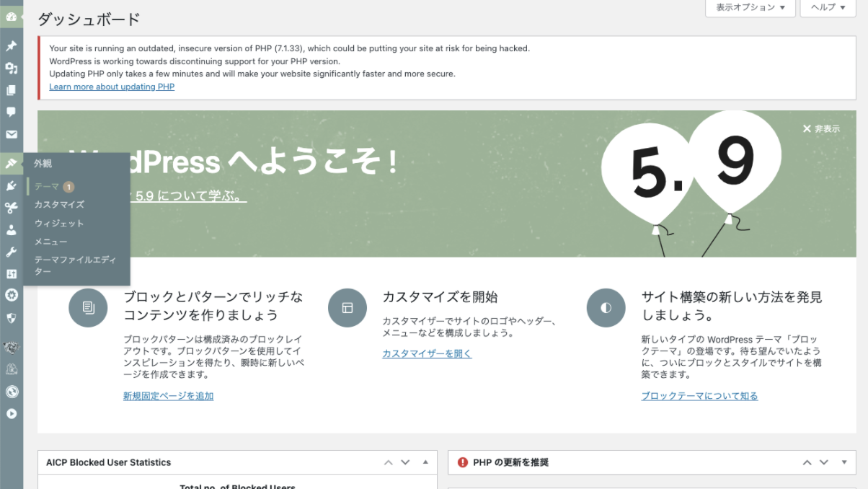Open the envelope contact icon in sidebar

coord(11,134)
